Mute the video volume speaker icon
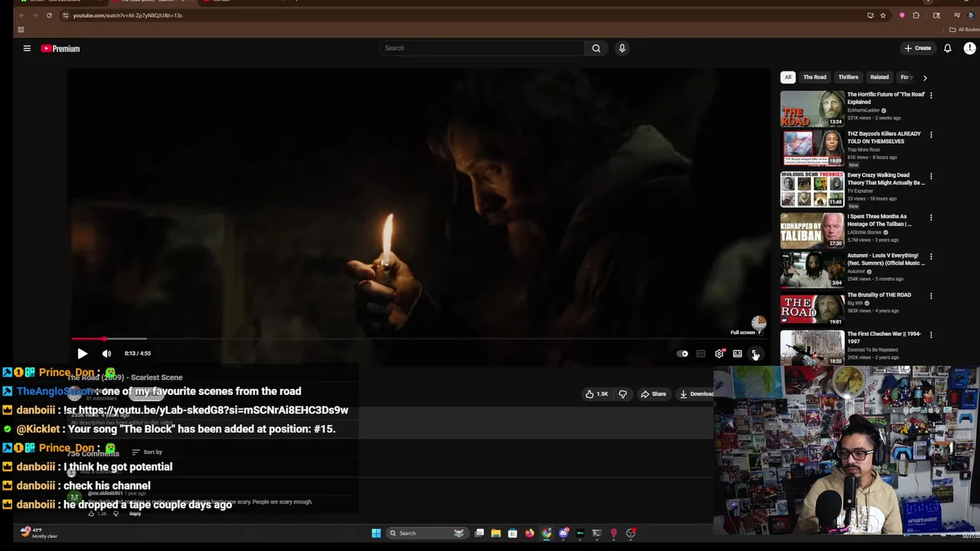The image size is (980, 551). 106,354
